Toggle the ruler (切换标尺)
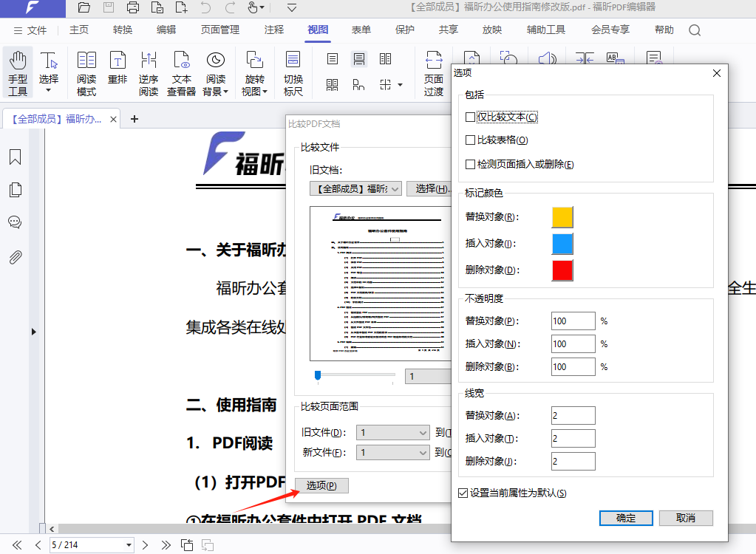This screenshot has width=756, height=554. (293, 74)
